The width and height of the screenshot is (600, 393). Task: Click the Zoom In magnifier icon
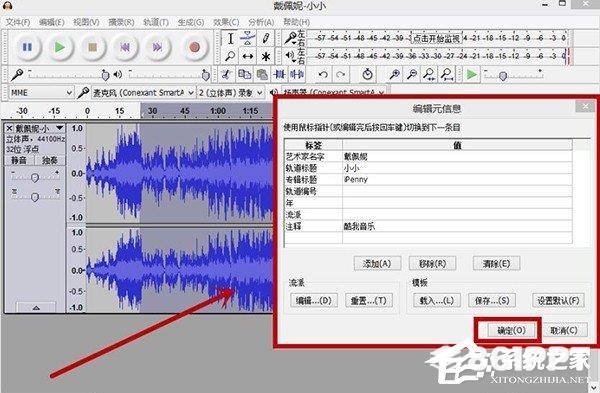(394, 74)
